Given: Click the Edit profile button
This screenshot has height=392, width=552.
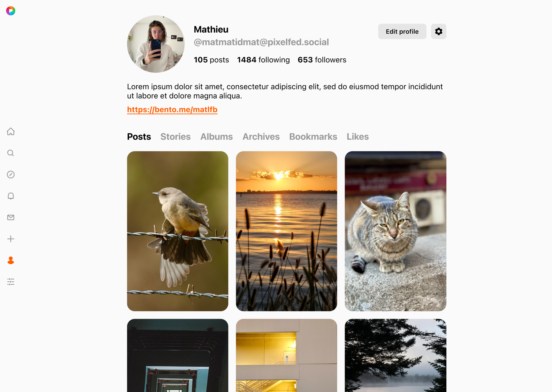Looking at the screenshot, I should pyautogui.click(x=402, y=31).
